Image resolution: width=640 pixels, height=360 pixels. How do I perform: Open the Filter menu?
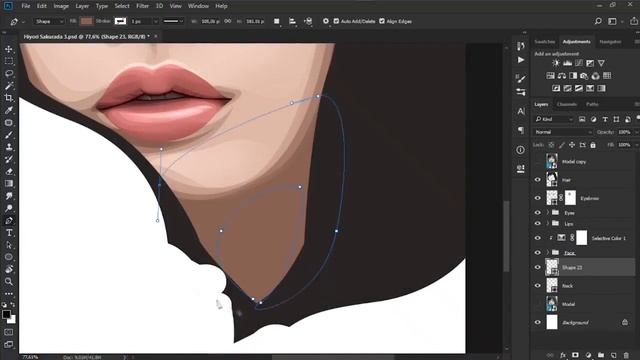(x=142, y=6)
